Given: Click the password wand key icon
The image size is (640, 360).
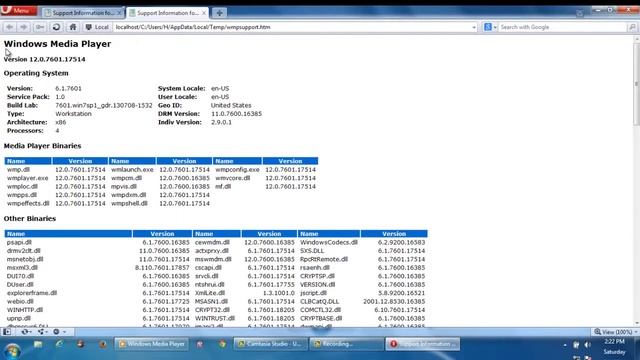Looking at the screenshot, I should pyautogui.click(x=40, y=27).
